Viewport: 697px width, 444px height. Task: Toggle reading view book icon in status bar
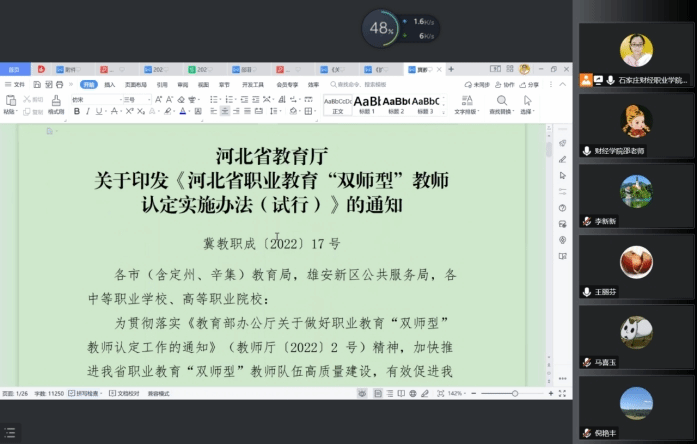point(401,393)
